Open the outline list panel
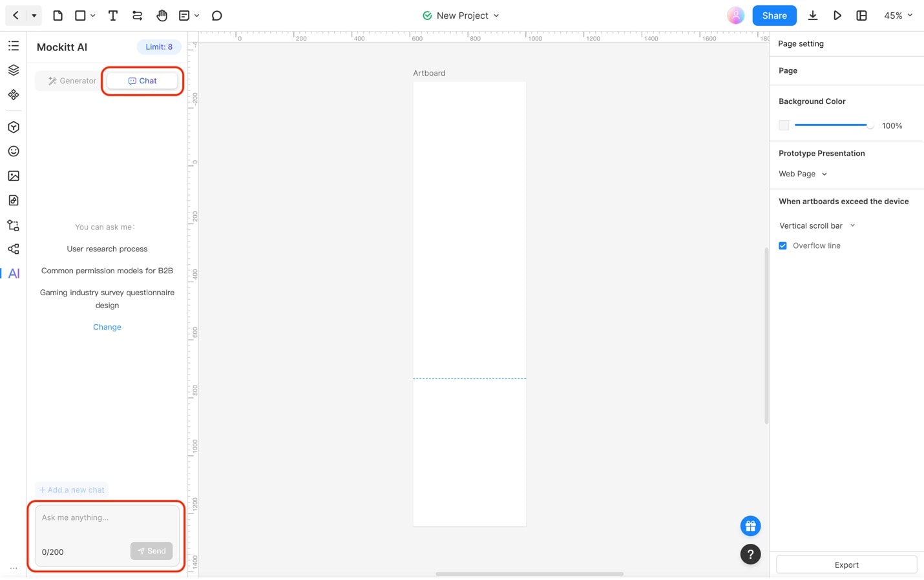 (14, 46)
